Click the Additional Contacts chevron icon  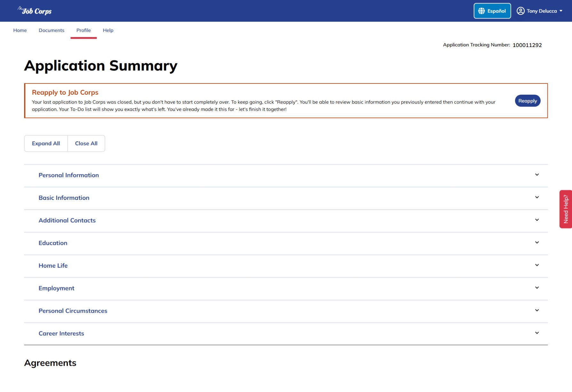pyautogui.click(x=537, y=220)
